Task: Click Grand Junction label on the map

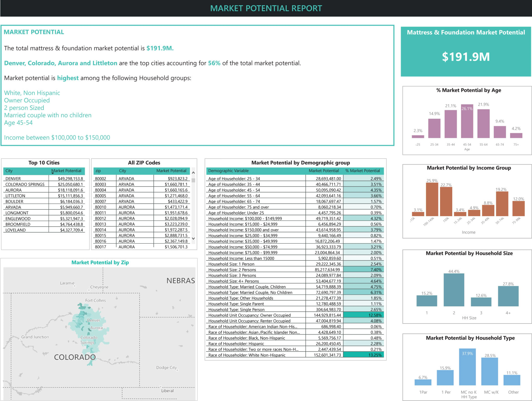Action: 35,337
